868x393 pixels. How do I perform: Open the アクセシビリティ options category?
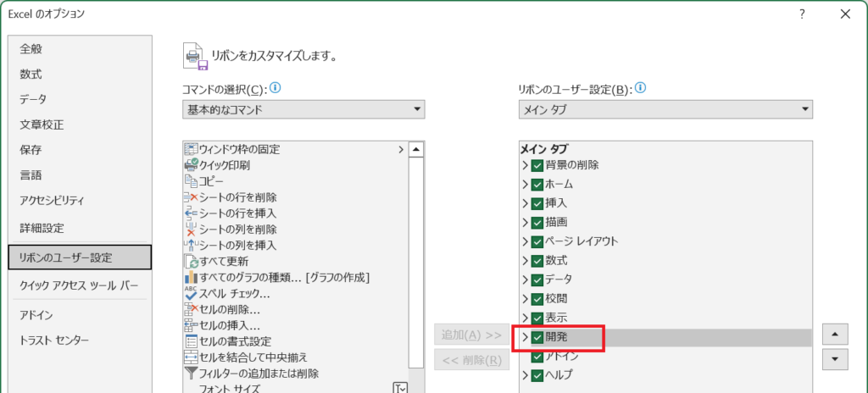pos(80,201)
